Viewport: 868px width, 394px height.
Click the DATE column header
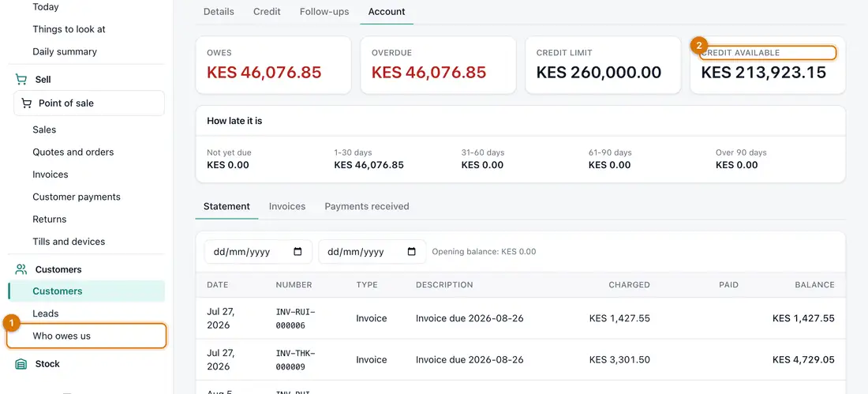[218, 285]
